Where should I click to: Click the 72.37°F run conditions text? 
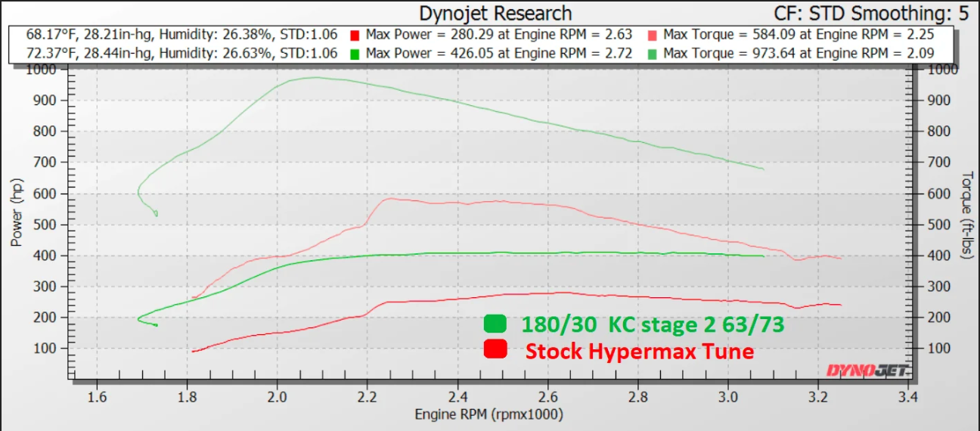(181, 53)
